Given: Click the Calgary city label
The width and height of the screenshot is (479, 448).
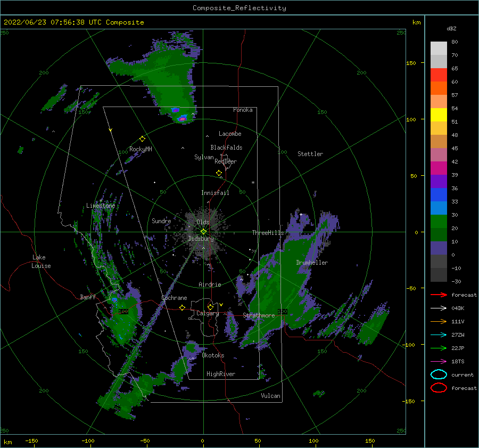Looking at the screenshot, I should [208, 313].
